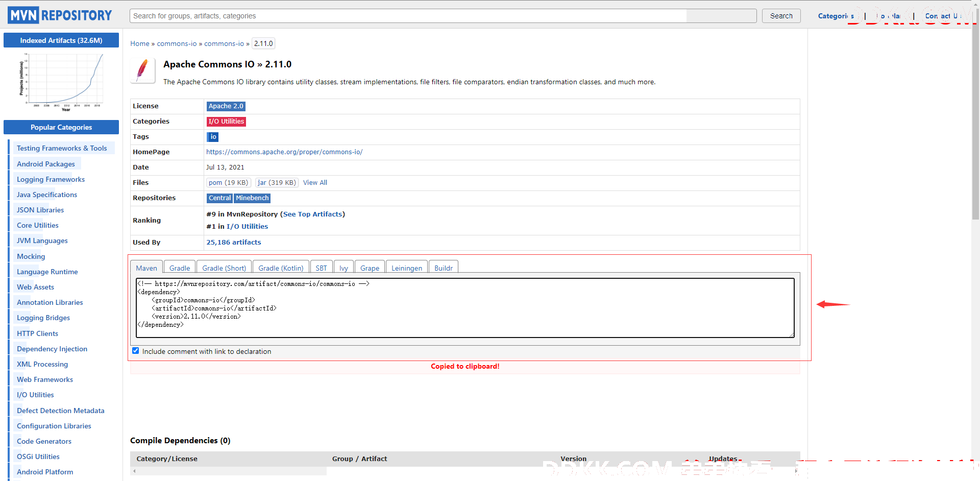Click the Compile Dependencies (0) heading
This screenshot has width=980, height=481.
click(180, 440)
